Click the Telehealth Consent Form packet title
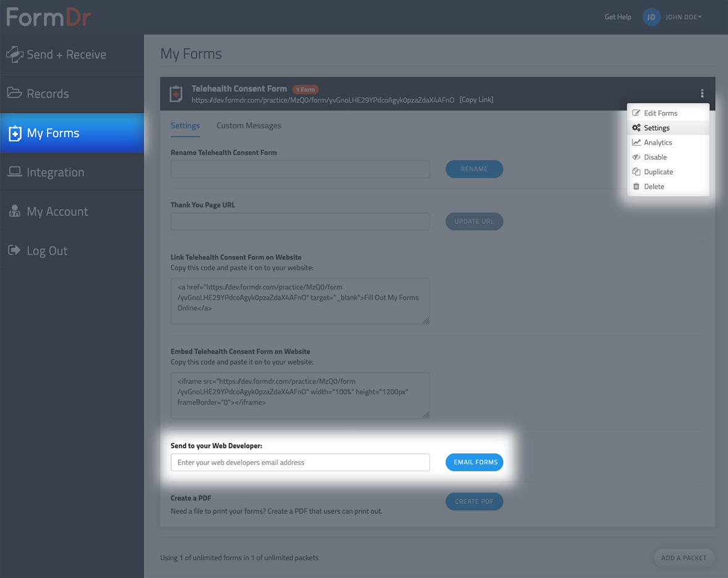728x578 pixels. coord(239,89)
